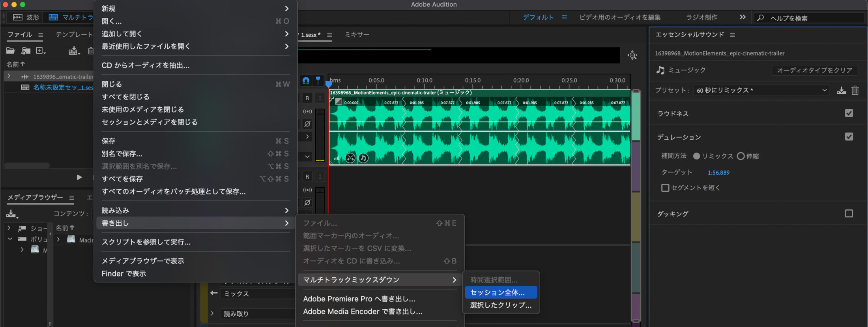This screenshot has width=868, height=327.
Task: Click the remix icon on the clip
Action: [350, 158]
